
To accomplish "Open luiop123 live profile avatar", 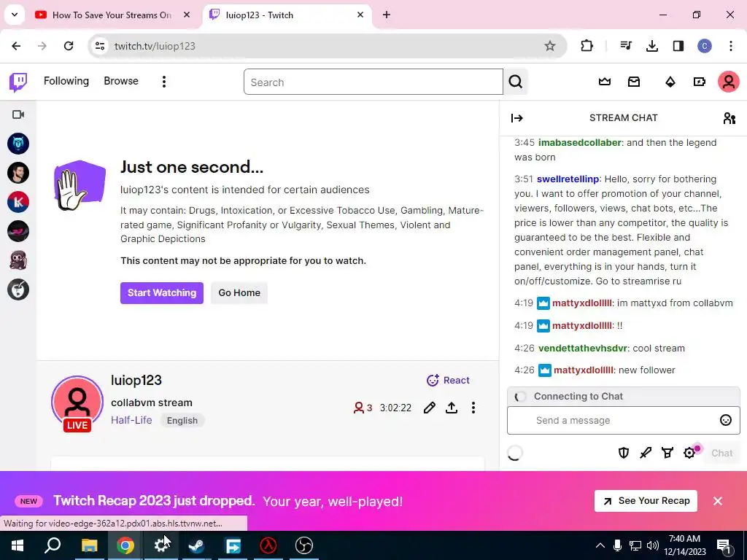I will point(77,404).
